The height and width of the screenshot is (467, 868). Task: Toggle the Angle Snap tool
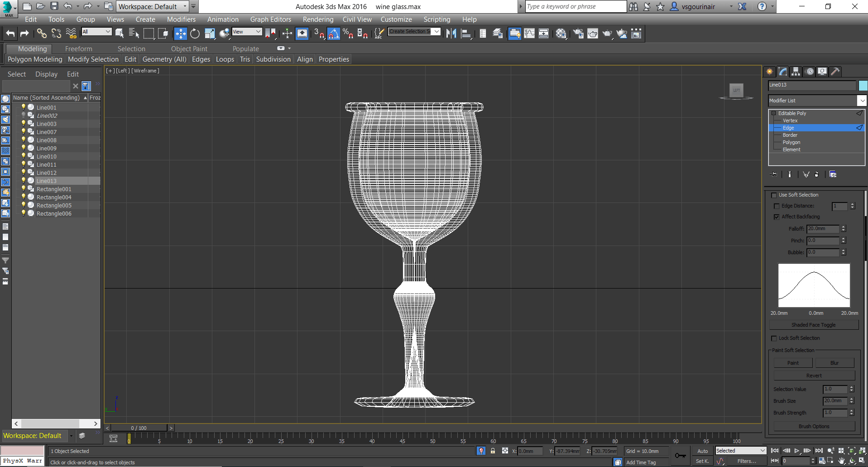pos(334,34)
